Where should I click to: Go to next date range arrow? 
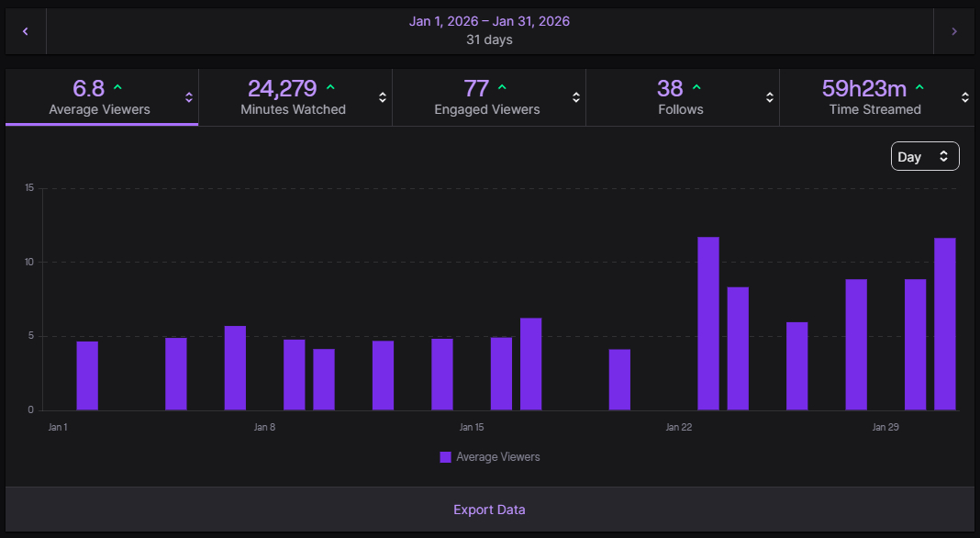coord(954,31)
